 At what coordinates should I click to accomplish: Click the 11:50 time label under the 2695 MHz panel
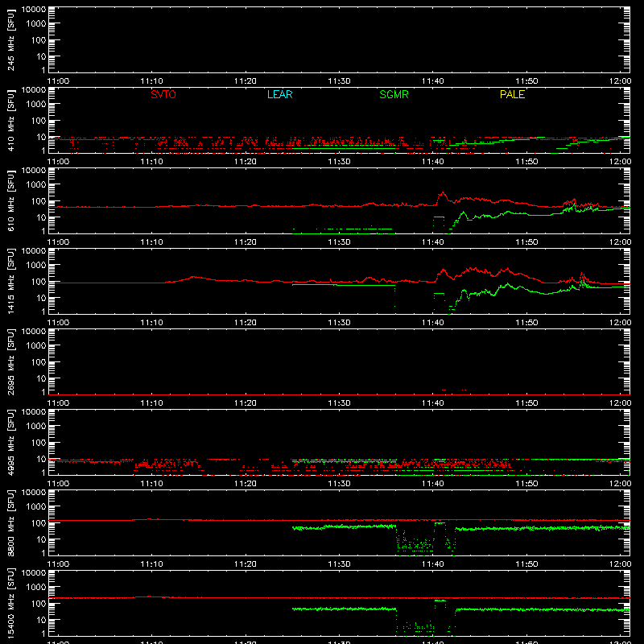(x=526, y=403)
